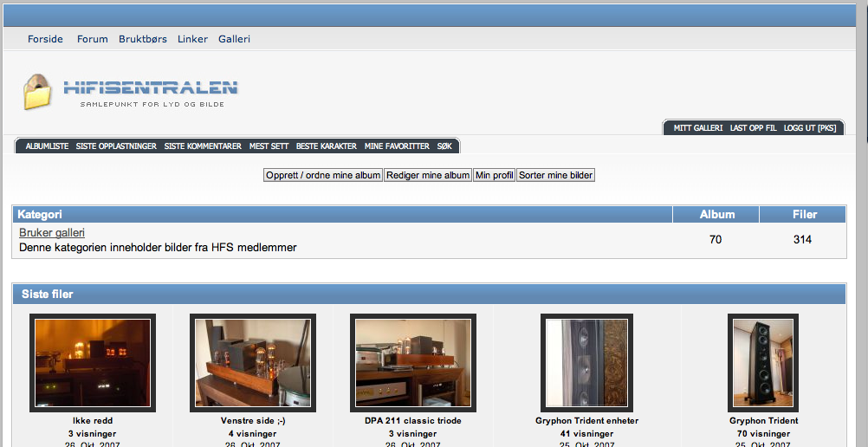
Task: Click the file count 314
Action: (x=802, y=240)
